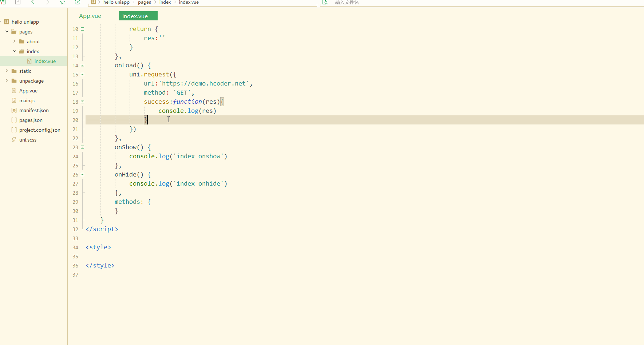This screenshot has height=345, width=644.
Task: Click 'GET' method string
Action: 182,92
